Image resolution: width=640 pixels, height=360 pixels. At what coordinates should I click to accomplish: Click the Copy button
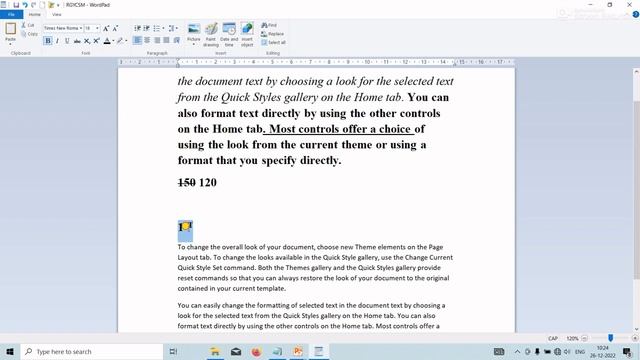pyautogui.click(x=29, y=34)
